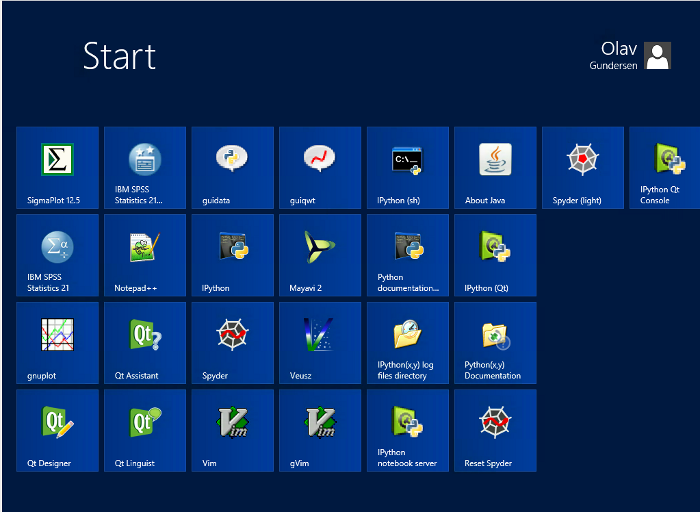Open the About Java tile
Screen dimensions: 700x512
click(495, 167)
